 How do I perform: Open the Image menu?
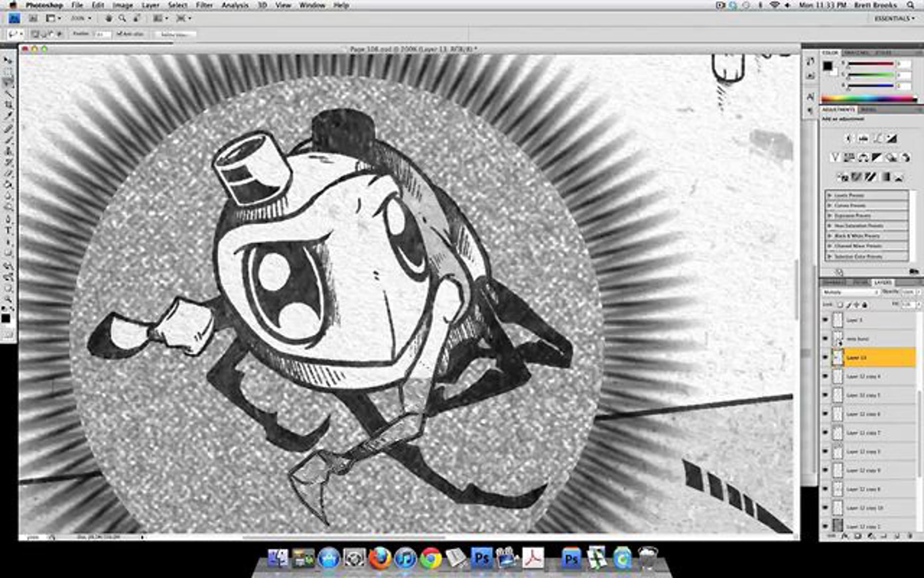click(122, 5)
